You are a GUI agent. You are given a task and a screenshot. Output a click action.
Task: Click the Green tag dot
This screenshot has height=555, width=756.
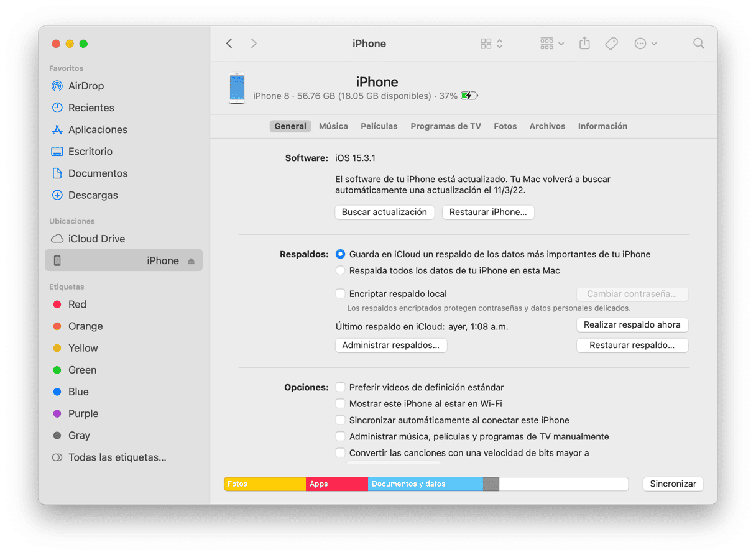(57, 370)
